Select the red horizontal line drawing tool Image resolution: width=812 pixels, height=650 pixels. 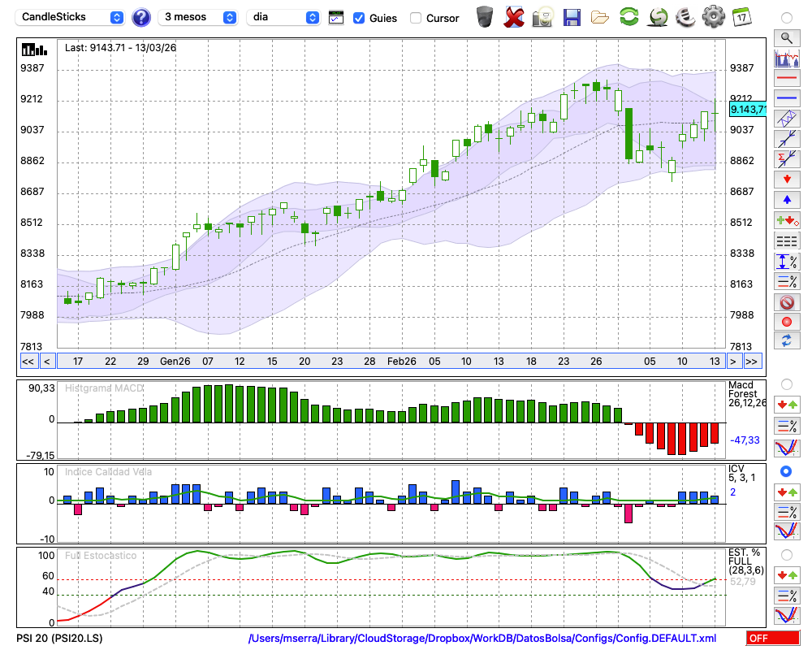(x=786, y=79)
